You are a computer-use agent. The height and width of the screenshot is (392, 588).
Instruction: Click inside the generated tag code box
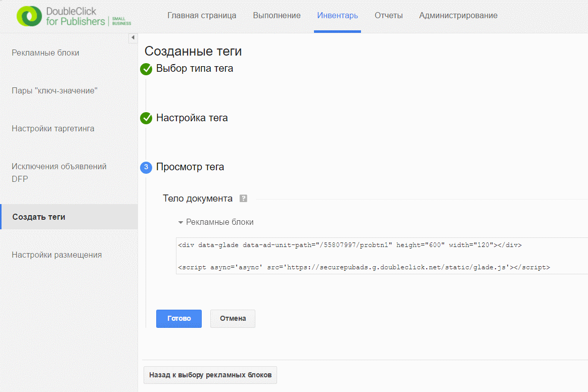coord(382,256)
